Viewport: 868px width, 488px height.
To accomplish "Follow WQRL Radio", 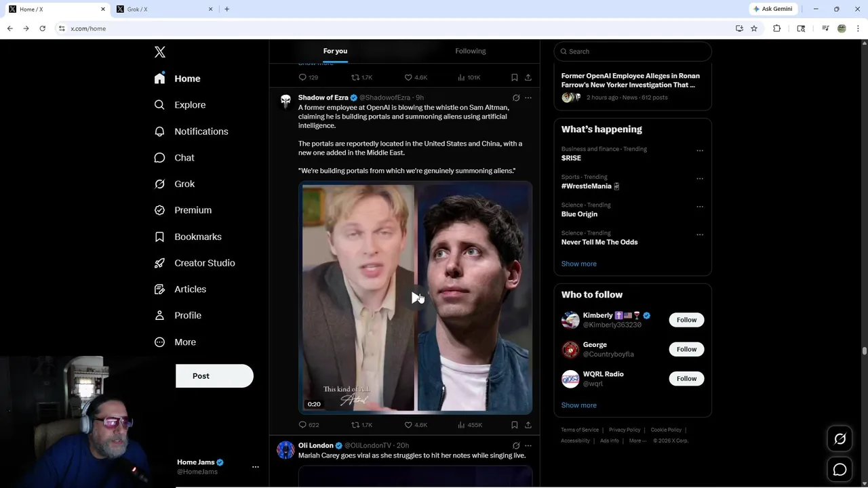I will coord(686,378).
